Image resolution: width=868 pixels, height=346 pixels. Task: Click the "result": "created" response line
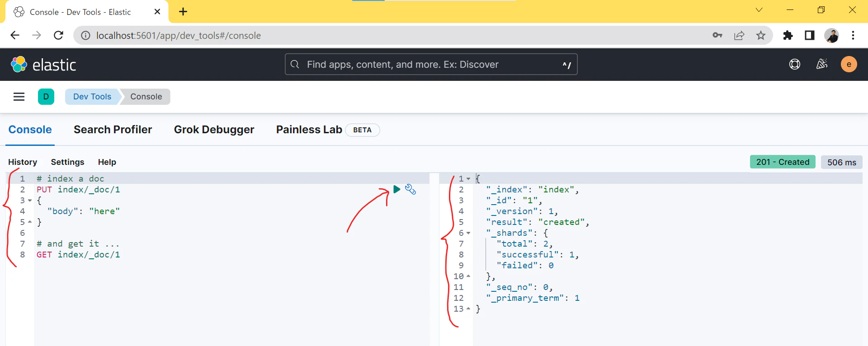coord(538,222)
